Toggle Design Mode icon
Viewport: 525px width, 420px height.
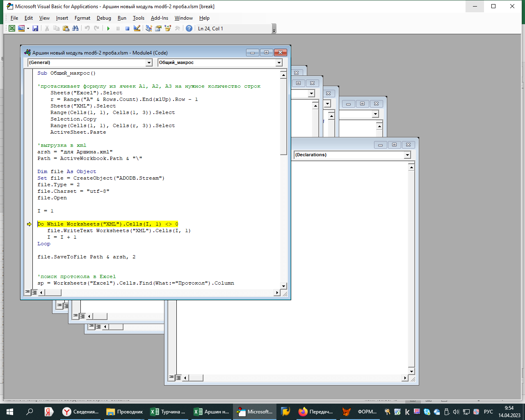tap(137, 28)
